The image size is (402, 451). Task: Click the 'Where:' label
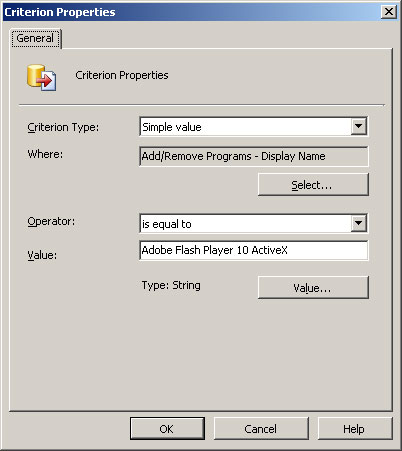pos(45,154)
